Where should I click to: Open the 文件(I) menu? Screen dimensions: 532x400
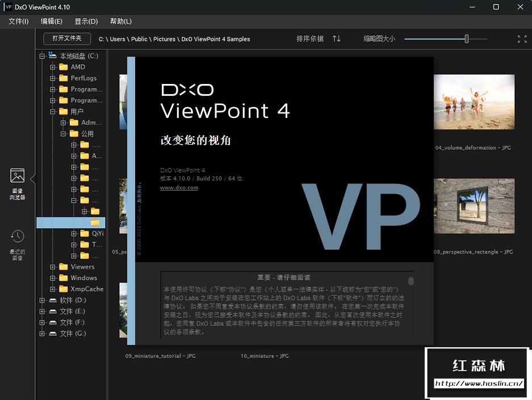[19, 22]
